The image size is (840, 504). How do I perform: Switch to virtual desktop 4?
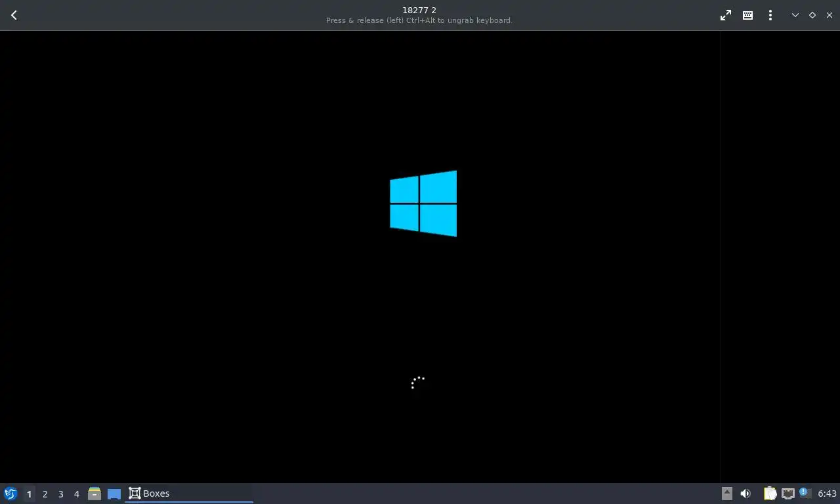tap(77, 493)
